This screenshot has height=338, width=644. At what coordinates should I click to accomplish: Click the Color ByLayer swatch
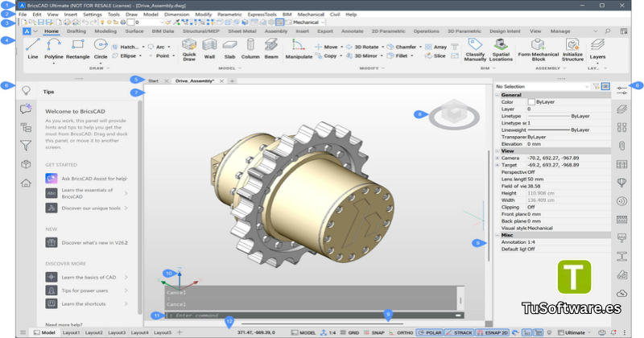[x=531, y=102]
